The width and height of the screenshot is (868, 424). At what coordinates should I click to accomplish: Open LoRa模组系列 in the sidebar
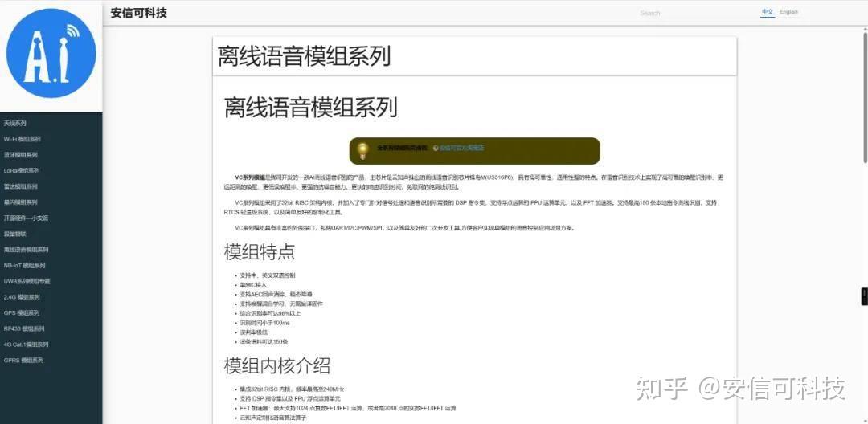22,171
